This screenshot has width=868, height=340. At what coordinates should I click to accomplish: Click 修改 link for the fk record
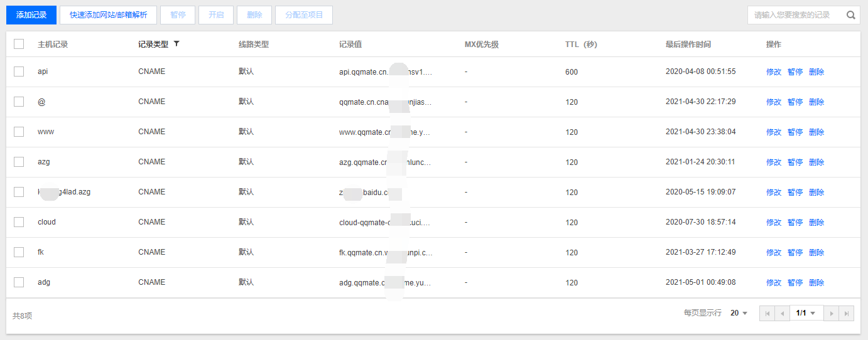pos(773,253)
